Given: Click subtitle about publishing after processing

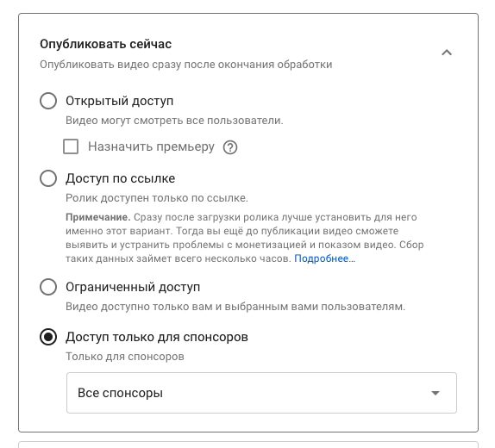Looking at the screenshot, I should pyautogui.click(x=186, y=65).
